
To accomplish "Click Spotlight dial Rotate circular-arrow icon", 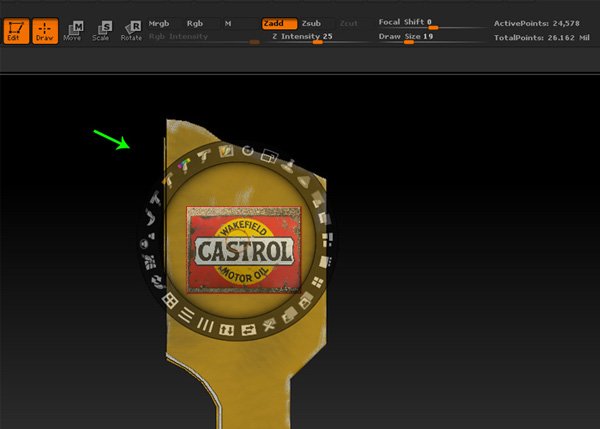I will click(x=248, y=151).
